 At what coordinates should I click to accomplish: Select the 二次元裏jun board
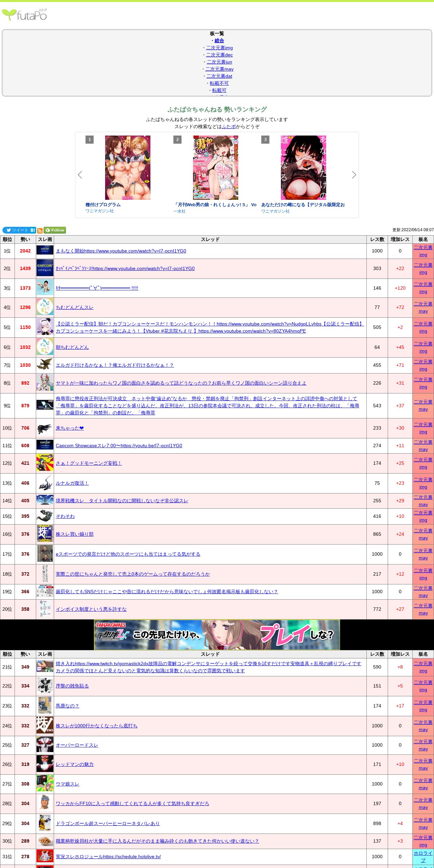219,62
